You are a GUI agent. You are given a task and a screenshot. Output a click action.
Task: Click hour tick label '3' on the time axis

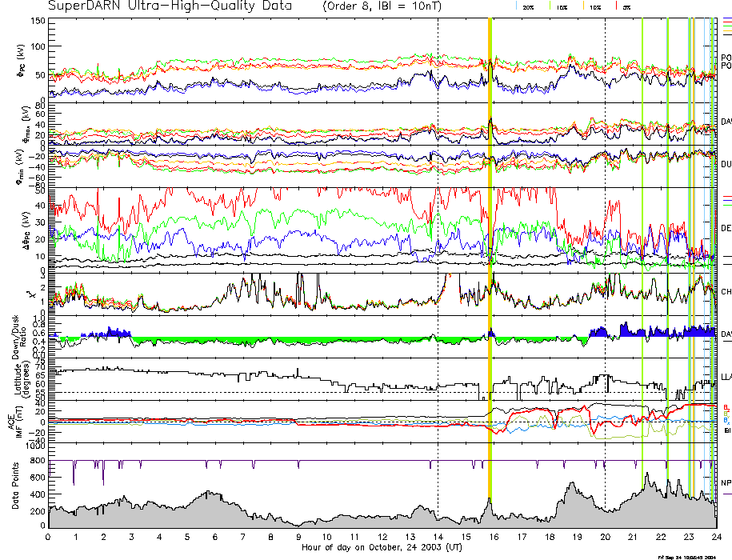tap(132, 537)
